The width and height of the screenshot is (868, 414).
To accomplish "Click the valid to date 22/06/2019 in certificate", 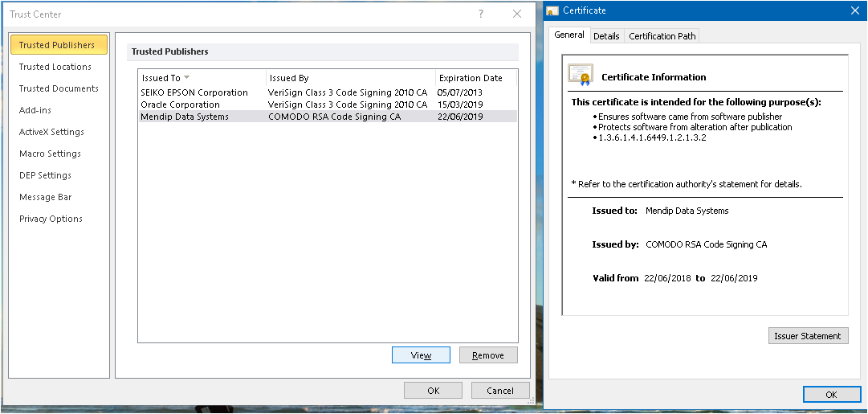I will pos(734,278).
